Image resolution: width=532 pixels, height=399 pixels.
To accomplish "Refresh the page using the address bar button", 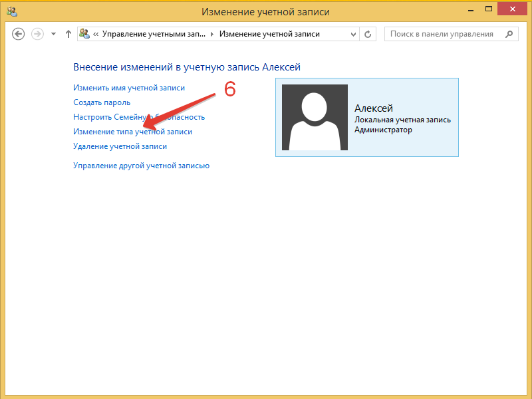I will [369, 34].
